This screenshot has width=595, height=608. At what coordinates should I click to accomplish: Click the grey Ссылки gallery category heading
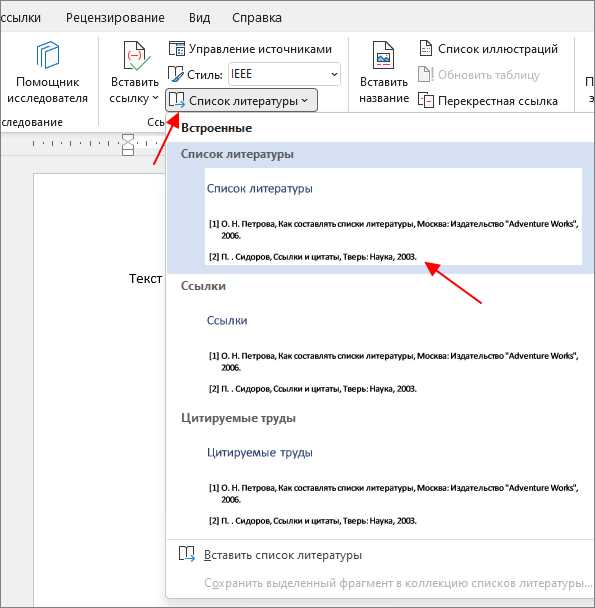click(x=203, y=286)
